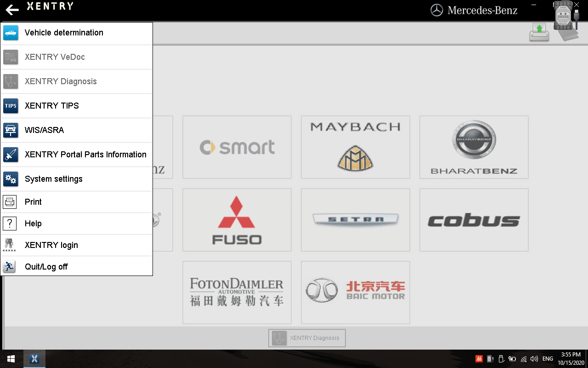Viewport: 588px width, 368px height.
Task: Select the BharatBenz brand tile
Action: coord(474,147)
